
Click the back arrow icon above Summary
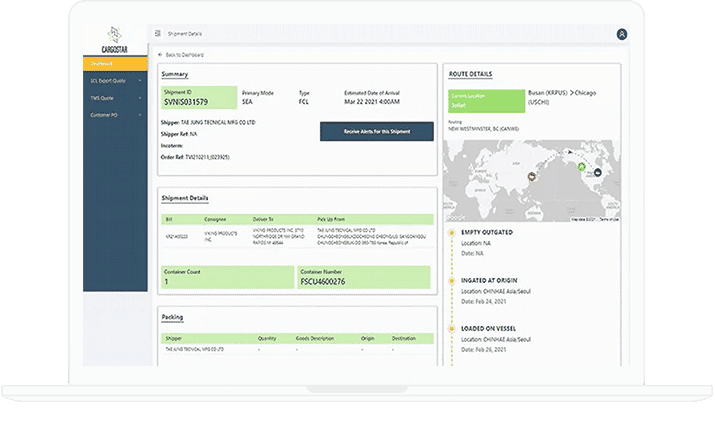160,54
